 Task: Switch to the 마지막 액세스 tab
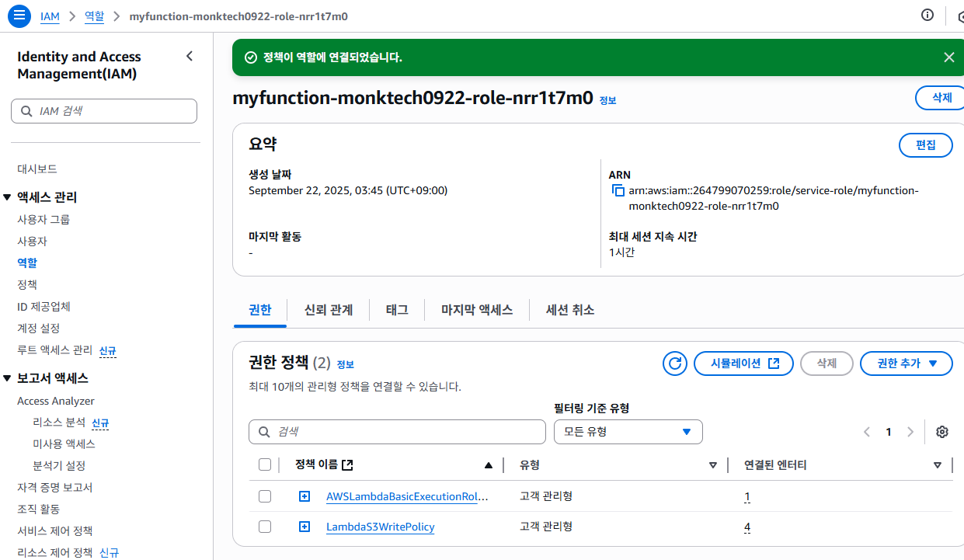(477, 310)
